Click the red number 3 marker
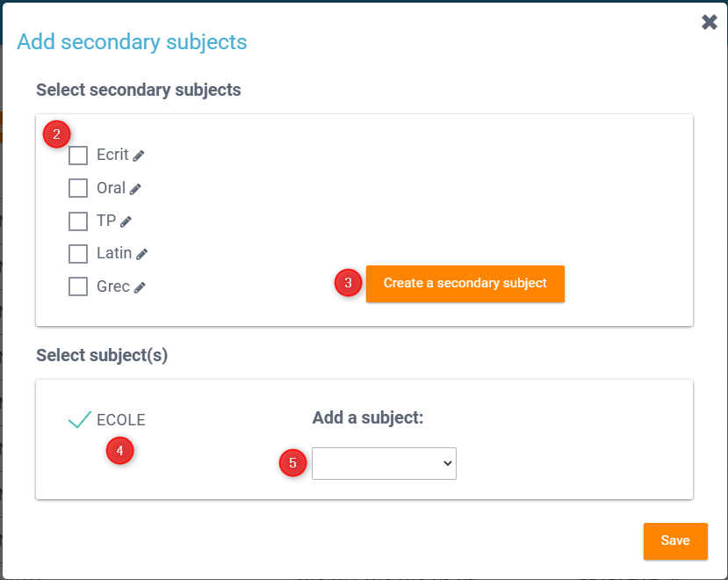The image size is (728, 580). 349,283
